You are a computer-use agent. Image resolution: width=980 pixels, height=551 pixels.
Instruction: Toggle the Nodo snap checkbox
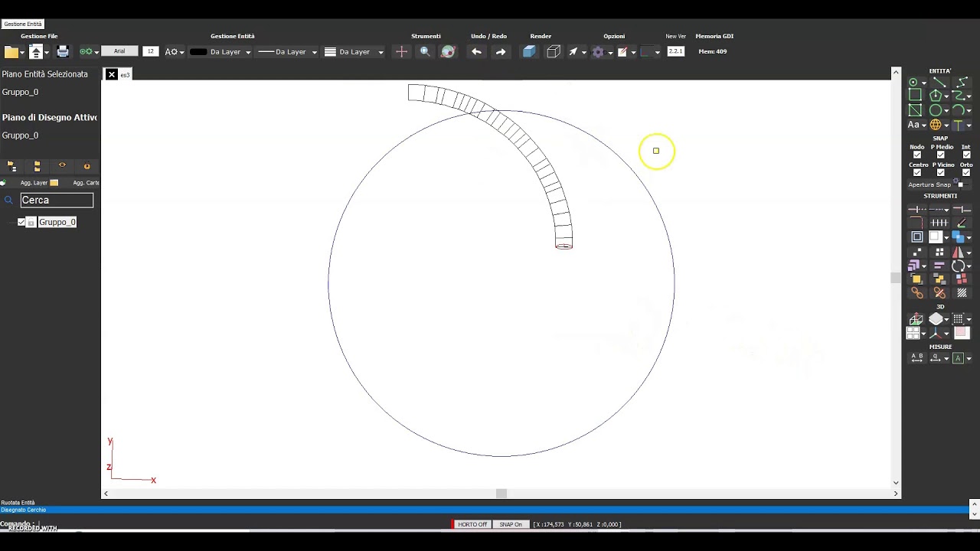point(916,155)
